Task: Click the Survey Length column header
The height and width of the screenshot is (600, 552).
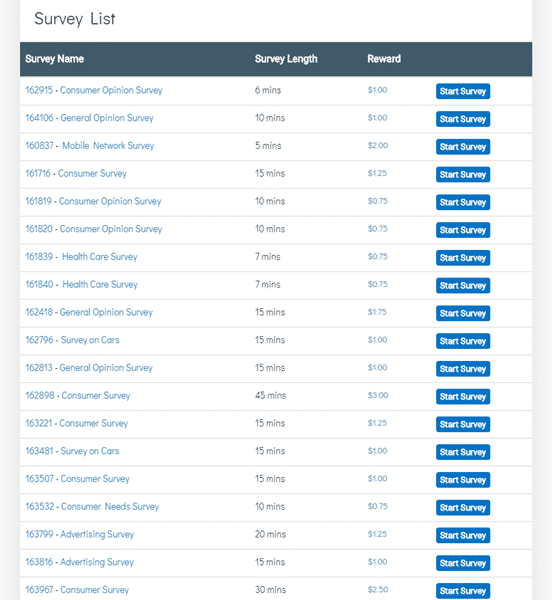Action: click(286, 59)
